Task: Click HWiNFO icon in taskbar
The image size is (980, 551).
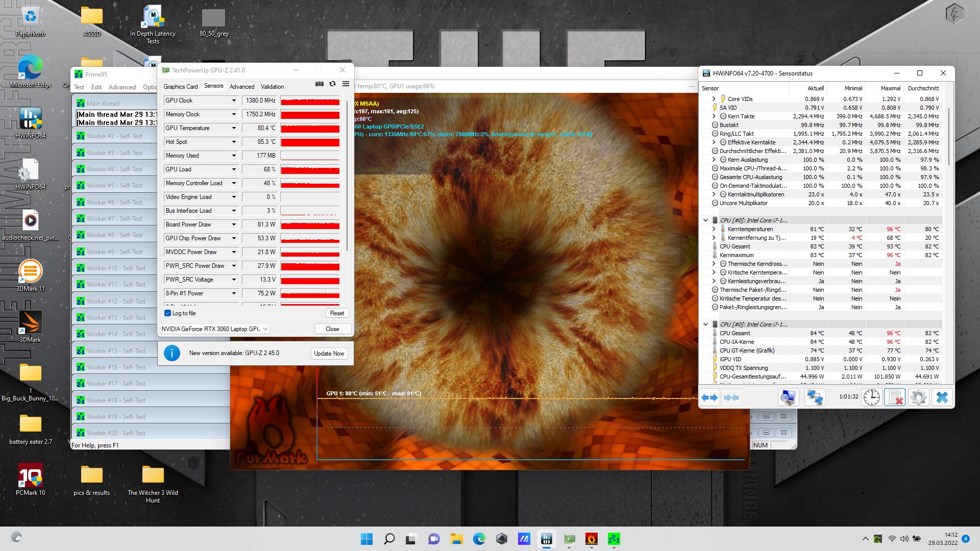Action: click(547, 539)
